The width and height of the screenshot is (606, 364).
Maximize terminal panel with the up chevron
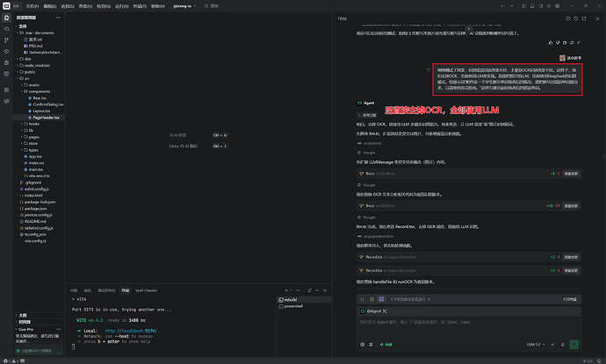(317, 290)
